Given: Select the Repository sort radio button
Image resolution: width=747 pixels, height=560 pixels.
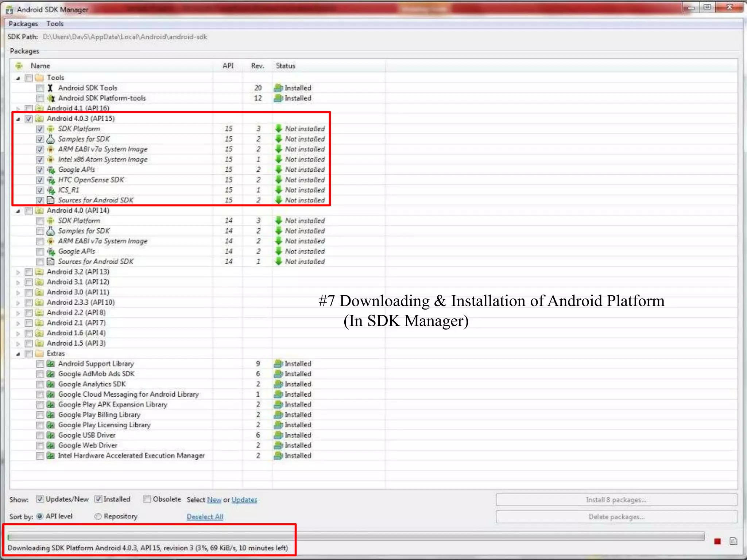Looking at the screenshot, I should click(98, 516).
